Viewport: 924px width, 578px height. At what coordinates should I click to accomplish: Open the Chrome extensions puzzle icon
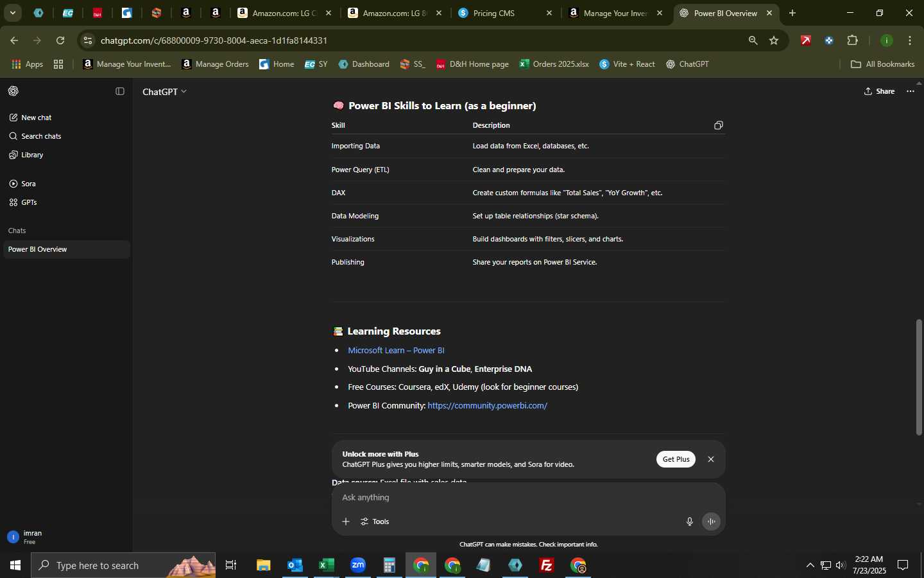[x=853, y=40]
